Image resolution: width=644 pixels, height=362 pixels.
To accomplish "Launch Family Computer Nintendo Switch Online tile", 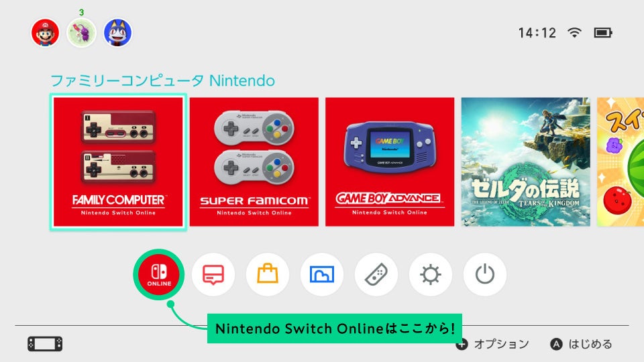I will [118, 162].
